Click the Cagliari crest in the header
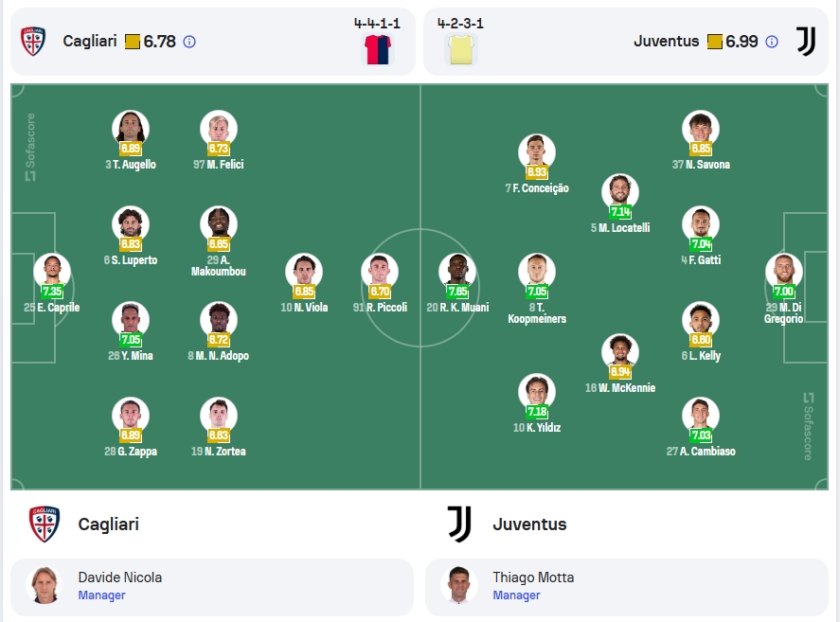The height and width of the screenshot is (622, 840). pos(33,42)
